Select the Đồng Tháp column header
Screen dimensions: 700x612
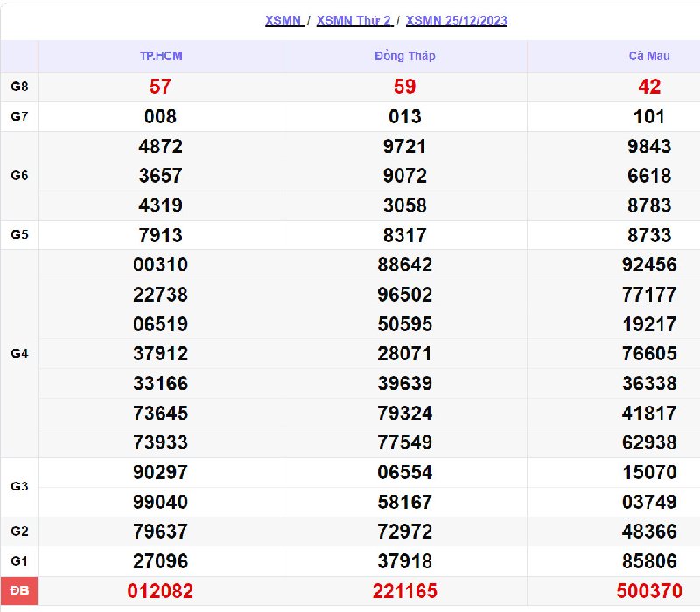point(404,56)
